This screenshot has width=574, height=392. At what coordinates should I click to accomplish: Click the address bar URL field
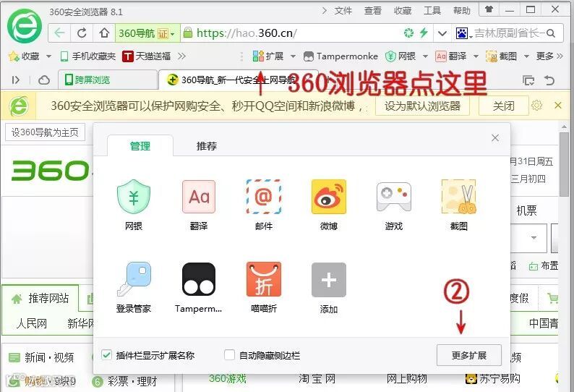click(x=293, y=33)
